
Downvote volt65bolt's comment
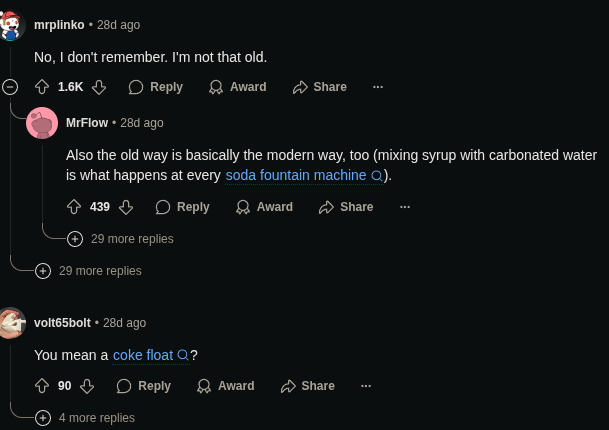(x=87, y=386)
